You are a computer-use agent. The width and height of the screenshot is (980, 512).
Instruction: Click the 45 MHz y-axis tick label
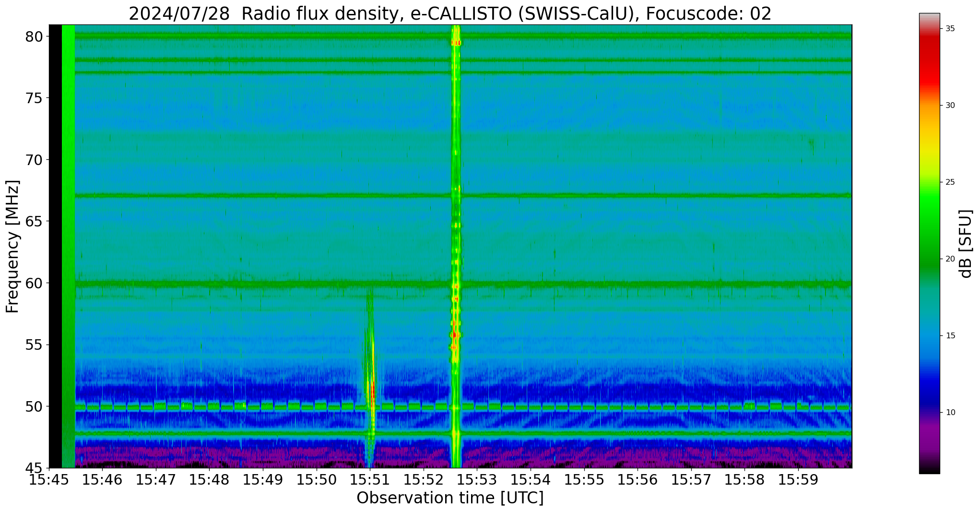tap(35, 468)
